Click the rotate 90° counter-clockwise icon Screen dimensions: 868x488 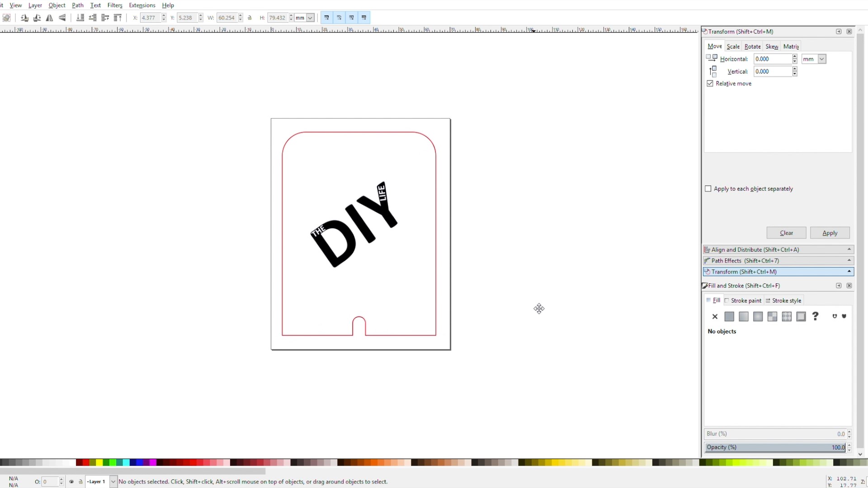24,18
